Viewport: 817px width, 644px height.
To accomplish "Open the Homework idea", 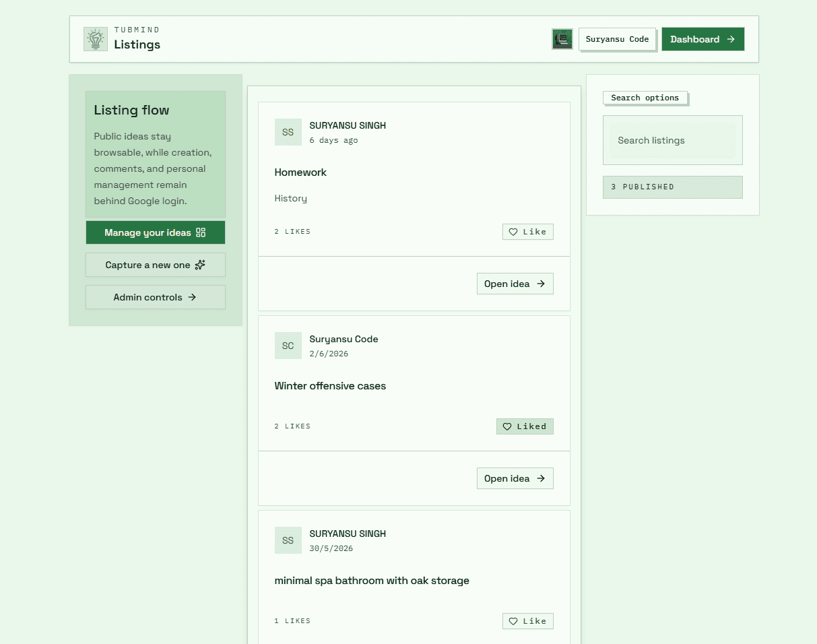I will pos(515,284).
